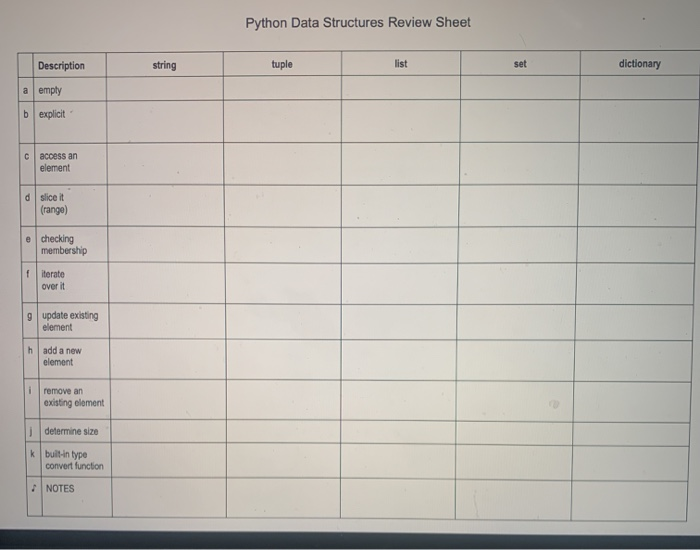Click row letter 'f' beside iterate over it
The height and width of the screenshot is (550, 700).
pyautogui.click(x=28, y=274)
